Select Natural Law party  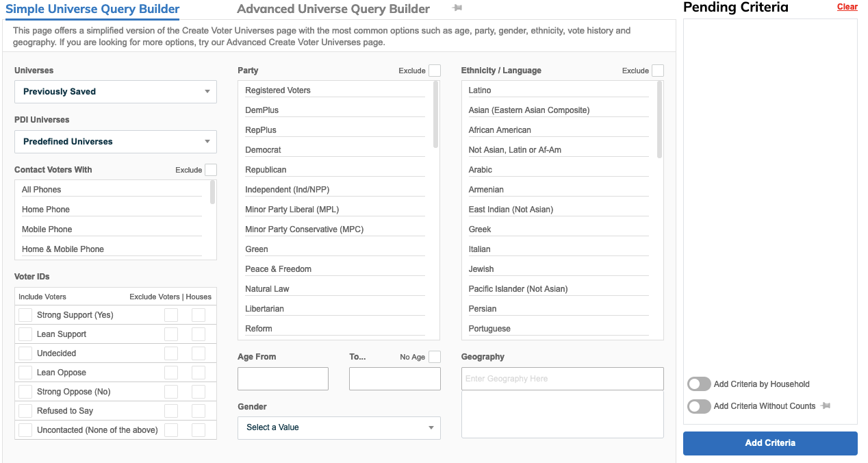pos(335,289)
